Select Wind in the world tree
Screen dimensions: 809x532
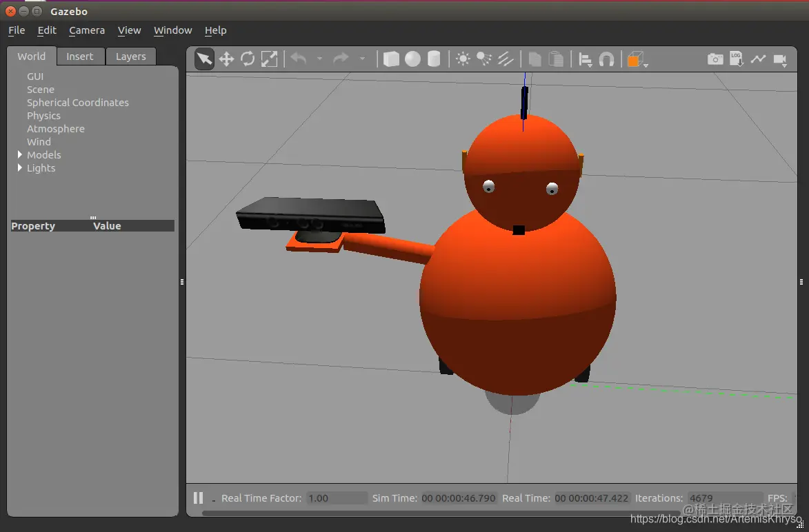(x=39, y=142)
